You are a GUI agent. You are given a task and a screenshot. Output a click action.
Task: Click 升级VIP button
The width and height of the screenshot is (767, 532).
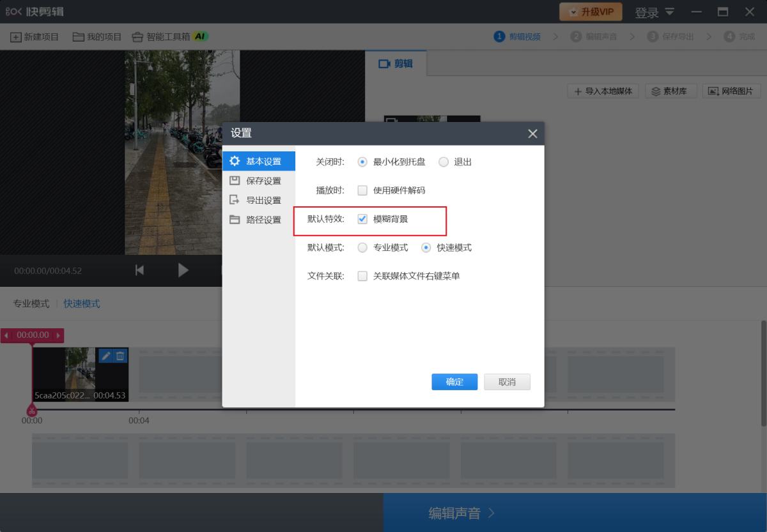pyautogui.click(x=591, y=11)
